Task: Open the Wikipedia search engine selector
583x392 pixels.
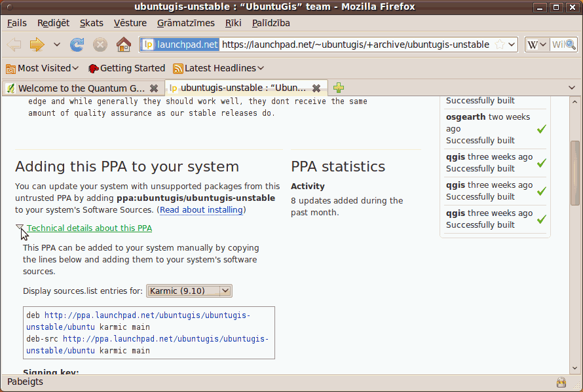Action: [536, 45]
